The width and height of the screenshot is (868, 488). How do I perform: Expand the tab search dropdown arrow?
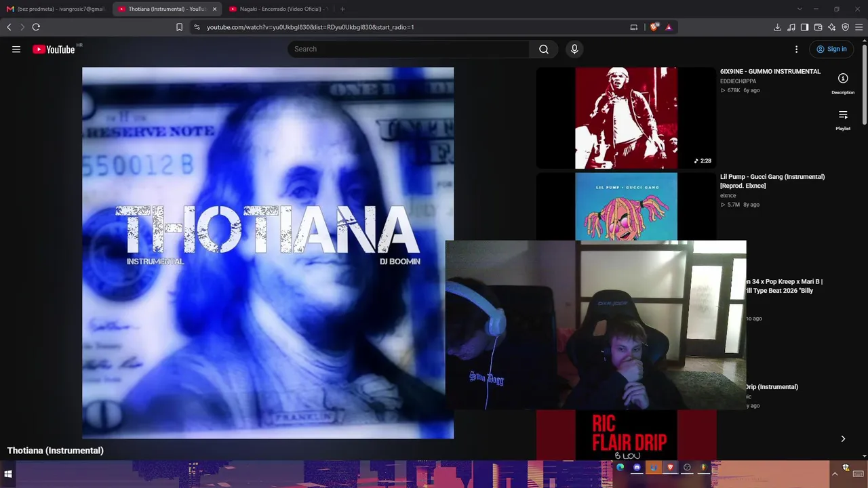coord(800,9)
